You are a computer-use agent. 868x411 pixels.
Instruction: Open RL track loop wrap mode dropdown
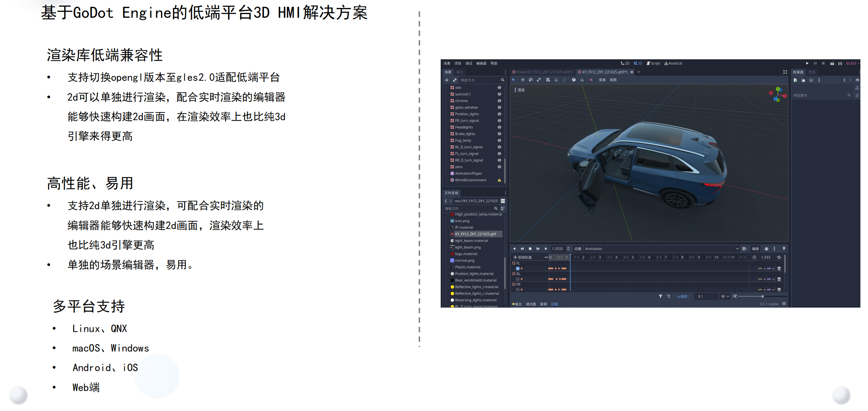coord(770,279)
